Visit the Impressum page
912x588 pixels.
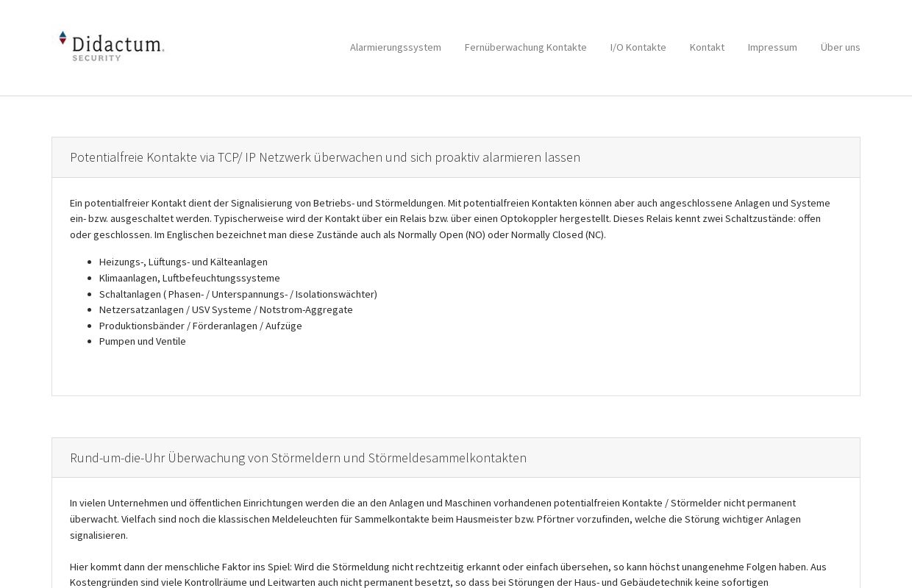pos(772,47)
